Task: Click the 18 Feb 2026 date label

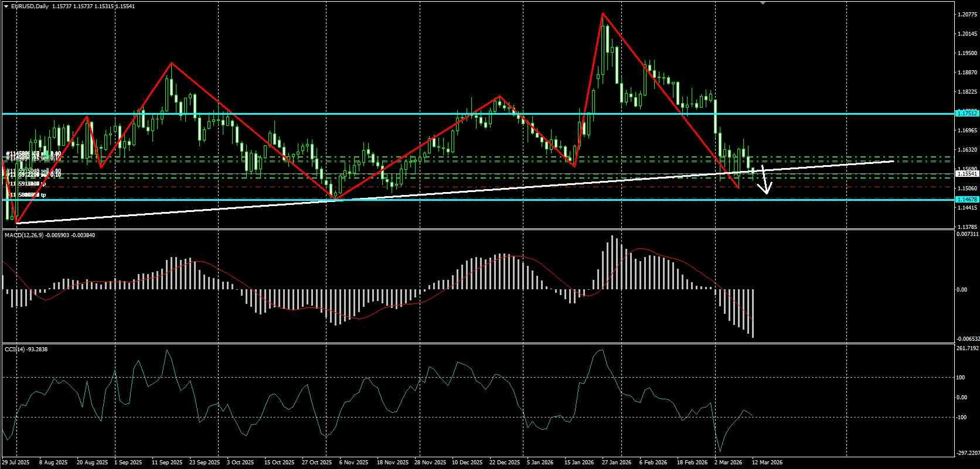Action: pos(692,463)
